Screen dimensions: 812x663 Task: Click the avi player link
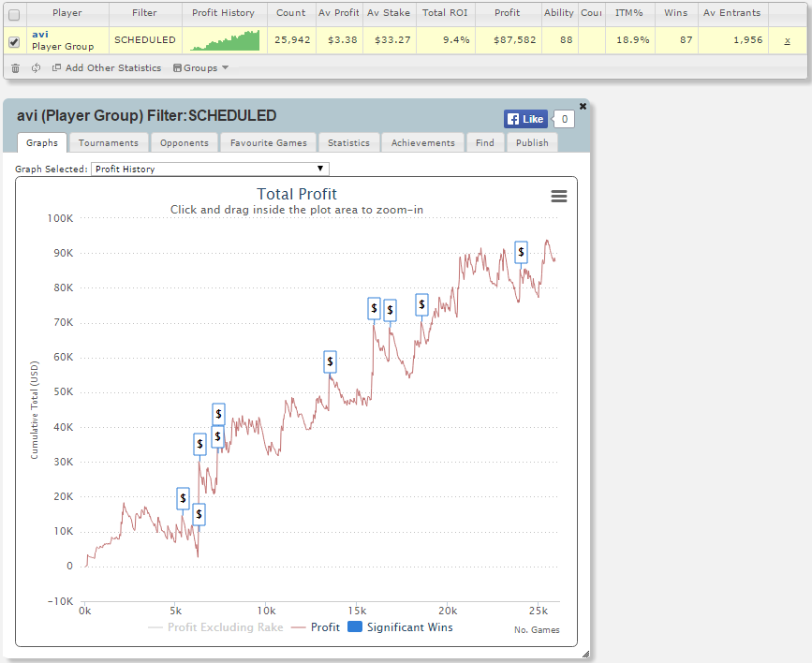pos(40,35)
